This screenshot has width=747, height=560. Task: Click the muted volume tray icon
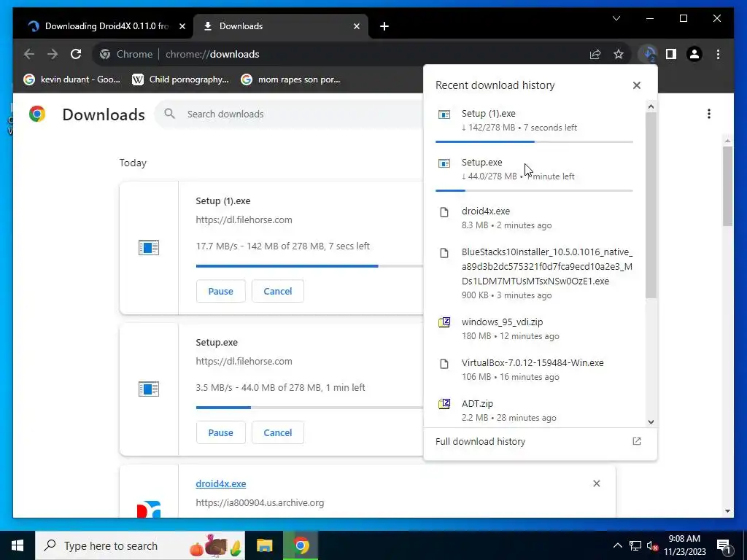point(653,545)
